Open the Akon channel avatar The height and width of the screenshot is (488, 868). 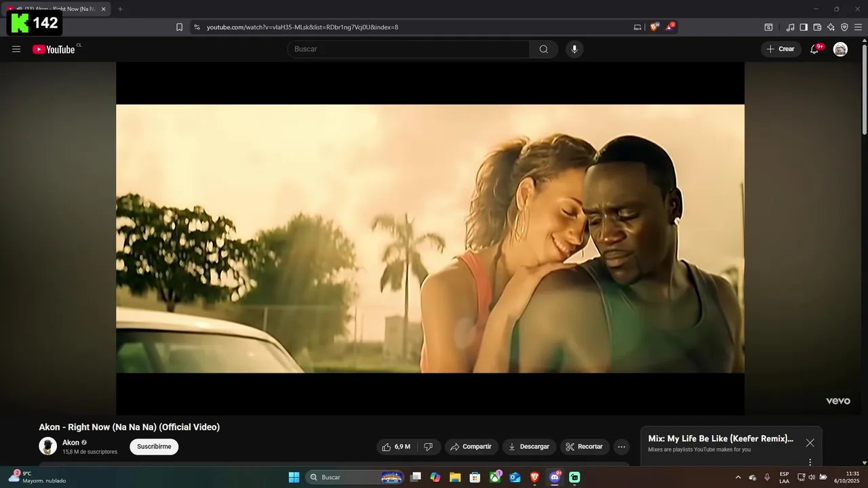pyautogui.click(x=47, y=446)
